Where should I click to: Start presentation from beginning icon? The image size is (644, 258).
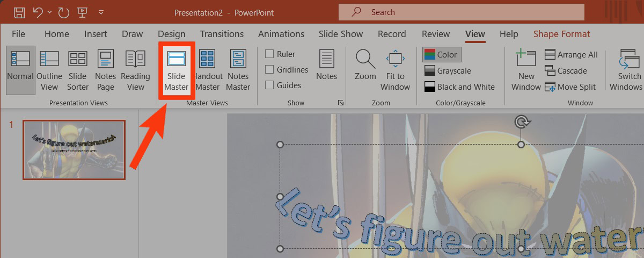(x=82, y=12)
